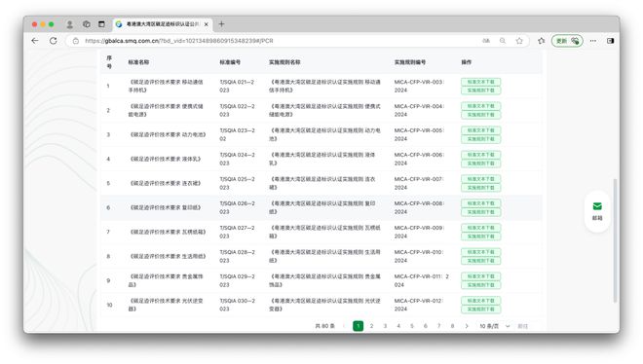Click the 标准名称 column header
643x364 pixels.
pos(138,62)
